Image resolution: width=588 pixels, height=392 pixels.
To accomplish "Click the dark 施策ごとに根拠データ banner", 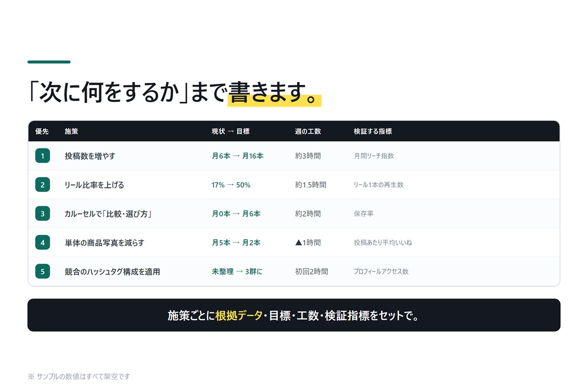I will (294, 315).
